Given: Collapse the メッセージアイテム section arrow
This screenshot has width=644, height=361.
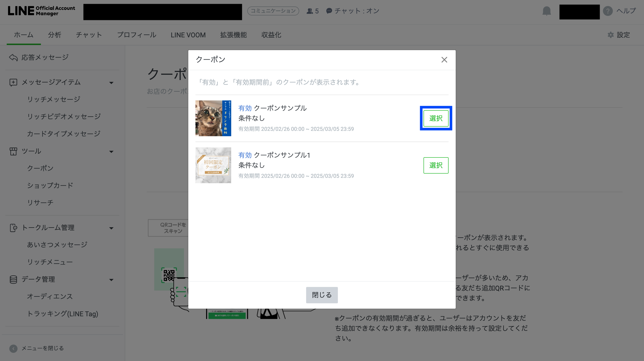Looking at the screenshot, I should (x=111, y=83).
